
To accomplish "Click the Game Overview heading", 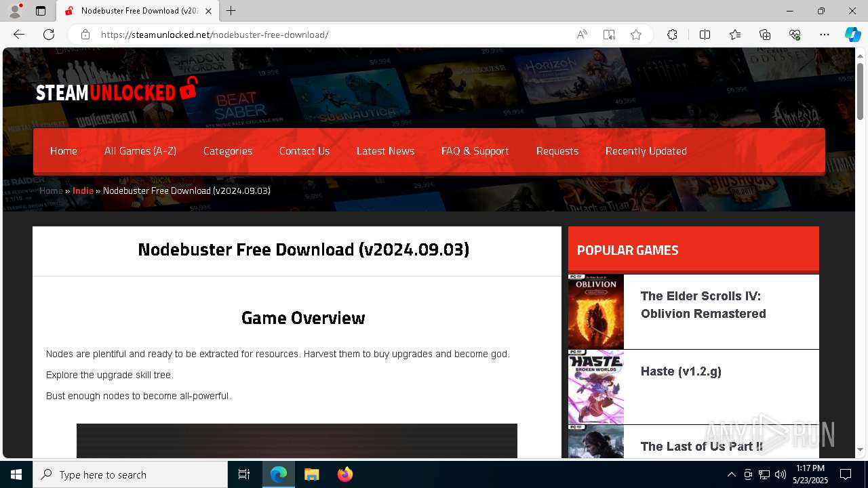I will coord(303,318).
